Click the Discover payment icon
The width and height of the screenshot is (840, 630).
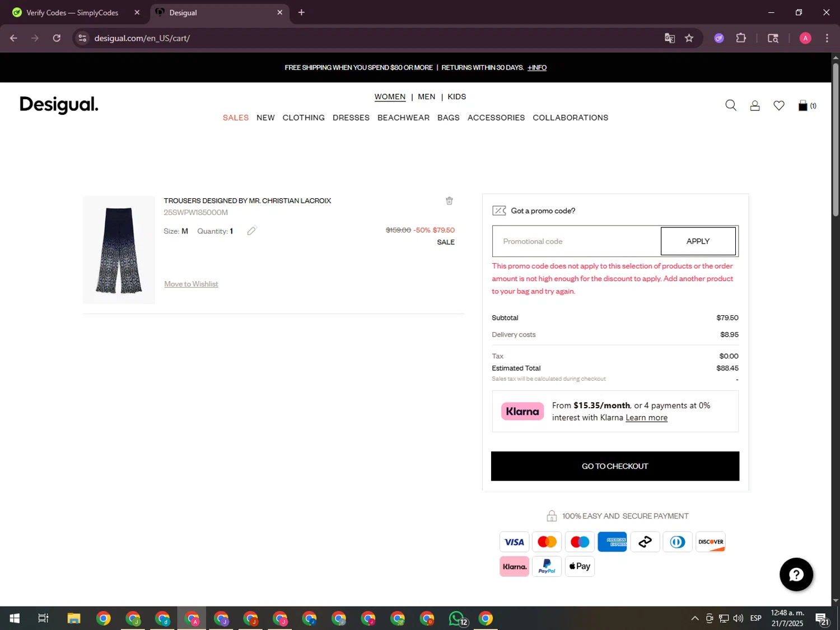711,542
